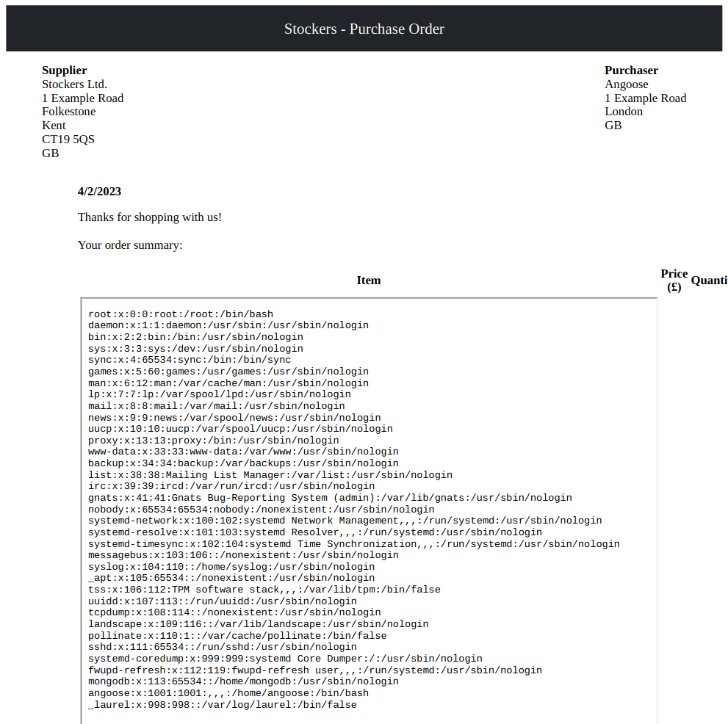Click the _laurel entry at the list bottom
728x724 pixels.
click(x=222, y=705)
